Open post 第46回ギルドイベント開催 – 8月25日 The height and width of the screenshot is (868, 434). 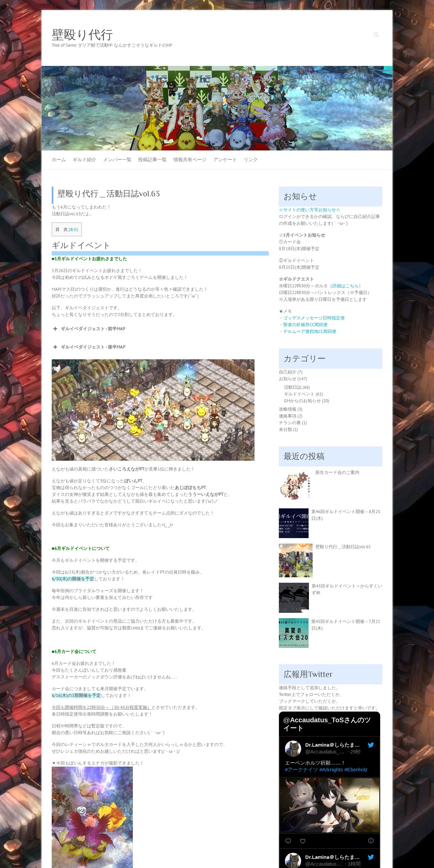(x=346, y=515)
